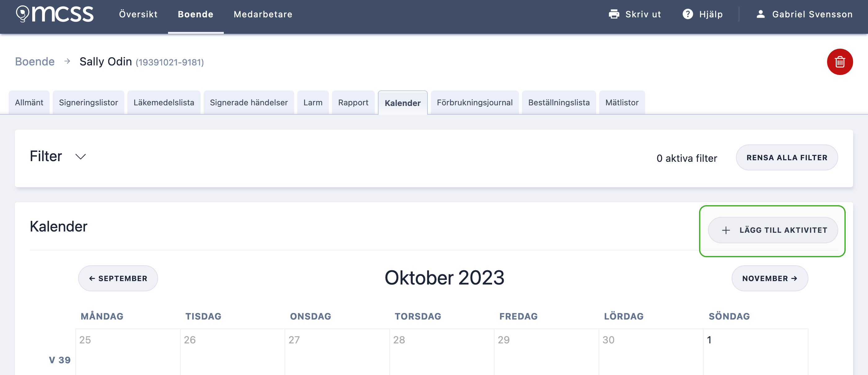Click '0 aktiva filter' text
868x375 pixels.
(687, 158)
